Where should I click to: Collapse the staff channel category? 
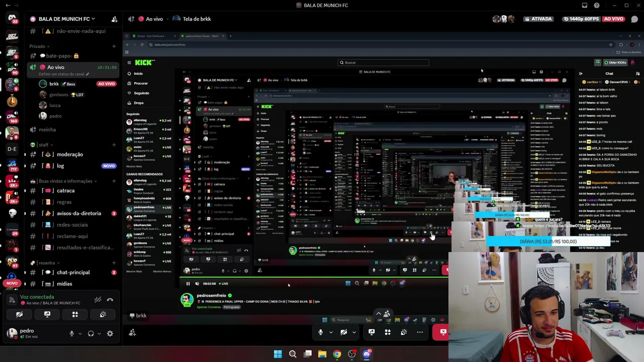41,145
